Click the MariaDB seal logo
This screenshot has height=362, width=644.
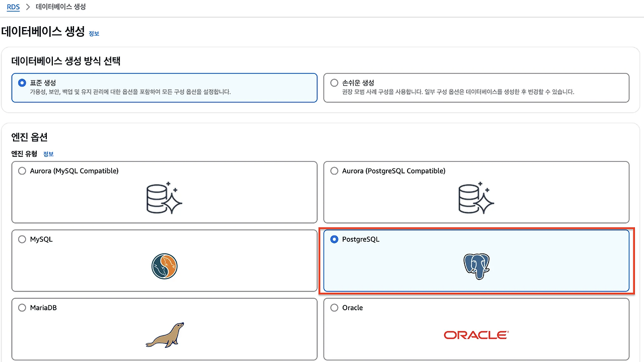pyautogui.click(x=165, y=335)
